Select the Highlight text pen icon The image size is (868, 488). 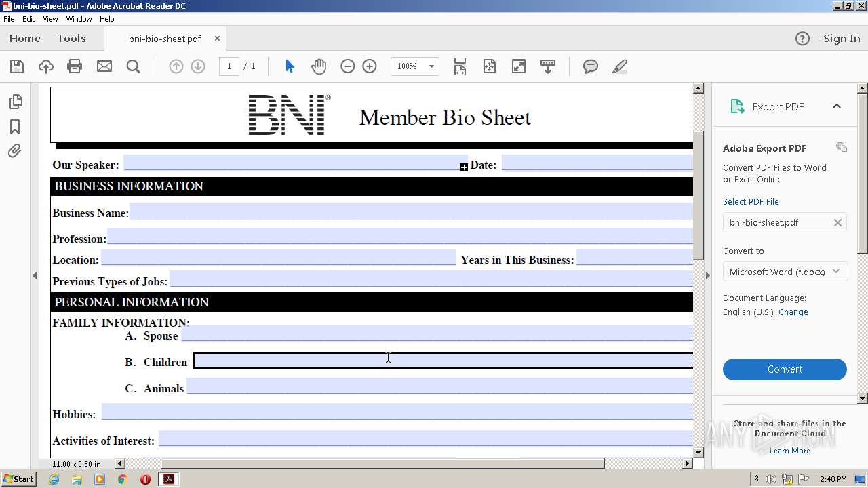(619, 66)
